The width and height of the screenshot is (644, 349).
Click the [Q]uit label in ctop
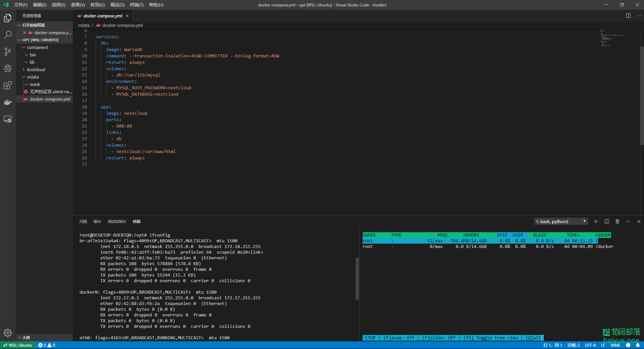[x=534, y=338]
